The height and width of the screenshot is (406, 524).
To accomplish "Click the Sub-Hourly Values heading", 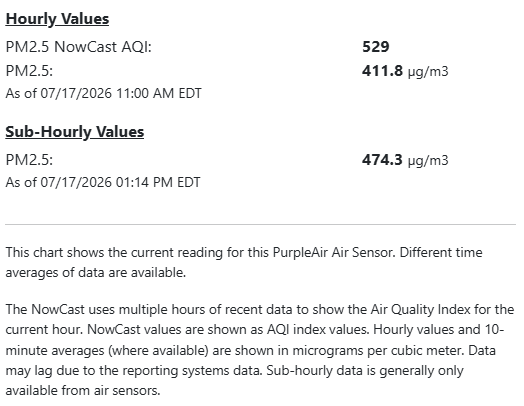I will (x=75, y=132).
